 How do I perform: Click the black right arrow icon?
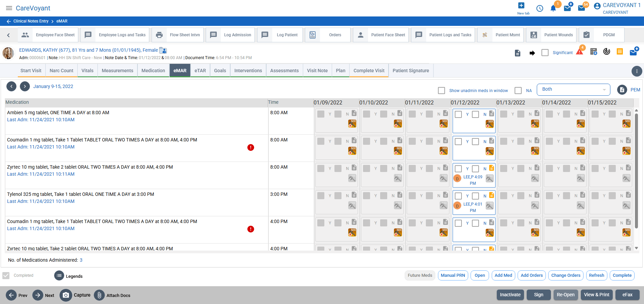click(x=532, y=53)
